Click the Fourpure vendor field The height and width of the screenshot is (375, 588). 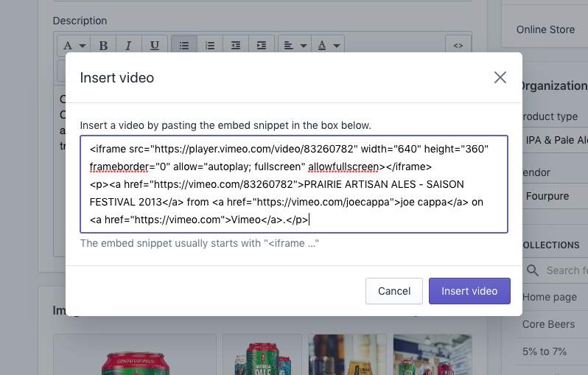coord(555,196)
